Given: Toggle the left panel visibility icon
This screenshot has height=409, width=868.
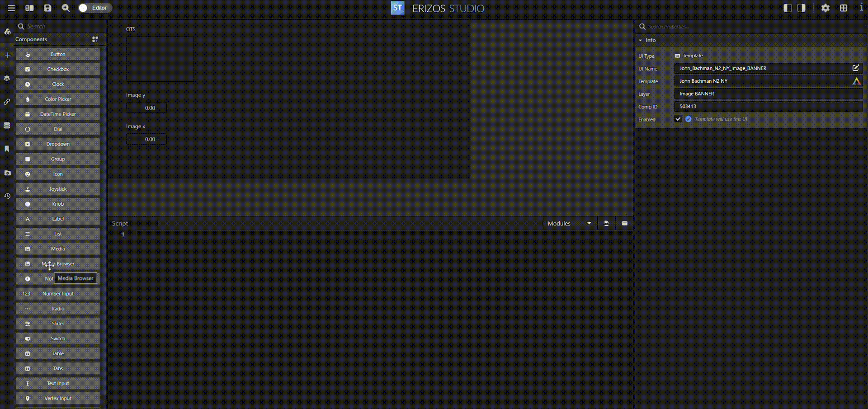Looking at the screenshot, I should click(788, 8).
